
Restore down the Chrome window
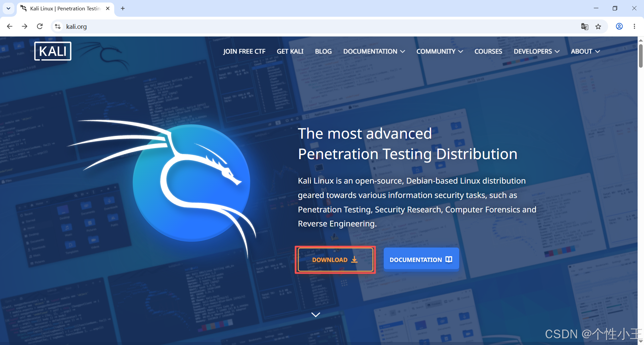tap(615, 8)
